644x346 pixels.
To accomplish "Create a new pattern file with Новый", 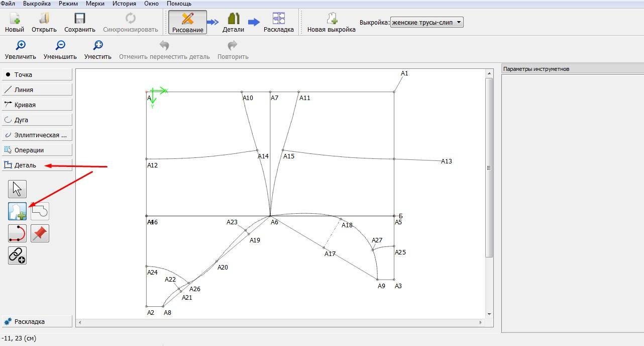I will (x=15, y=23).
